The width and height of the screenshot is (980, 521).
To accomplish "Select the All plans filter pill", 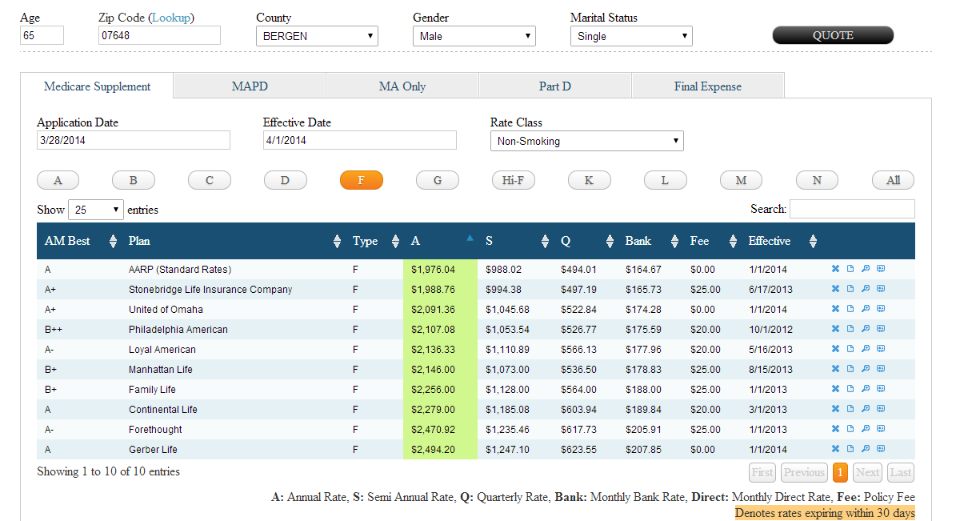I will pos(893,181).
